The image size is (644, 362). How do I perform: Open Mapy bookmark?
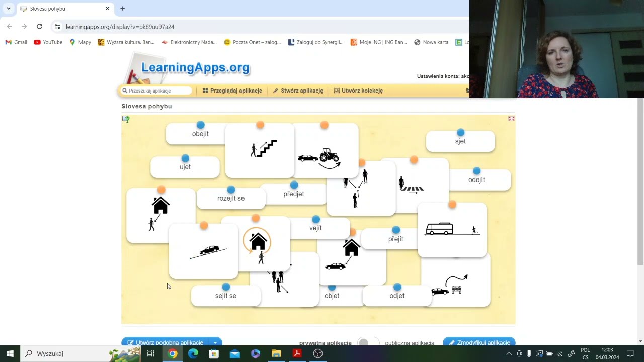pyautogui.click(x=80, y=42)
